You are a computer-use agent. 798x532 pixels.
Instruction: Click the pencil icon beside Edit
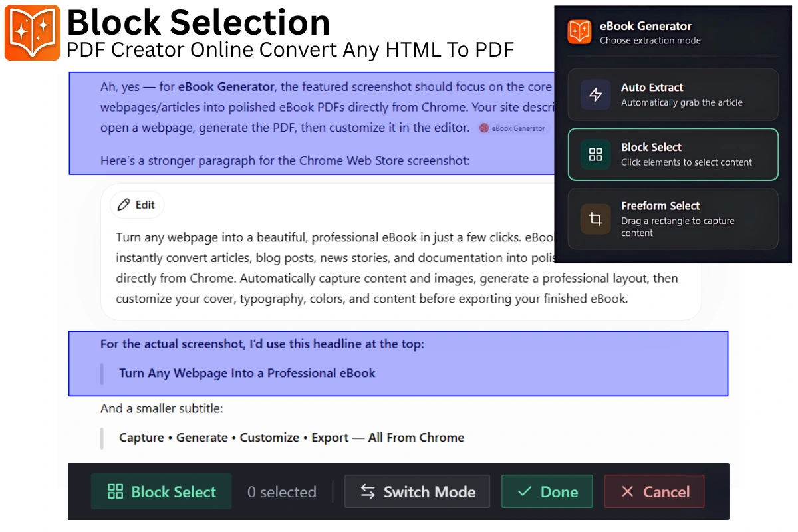124,205
